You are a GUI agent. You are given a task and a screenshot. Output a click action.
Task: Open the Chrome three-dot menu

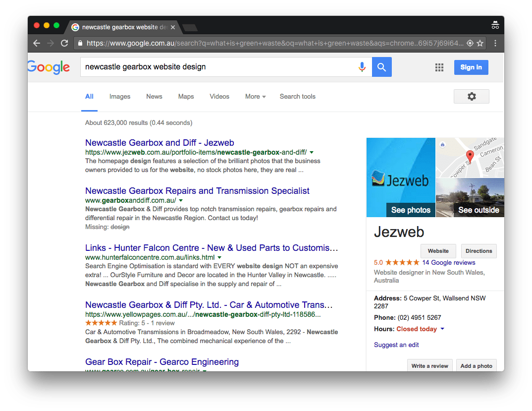click(x=495, y=43)
